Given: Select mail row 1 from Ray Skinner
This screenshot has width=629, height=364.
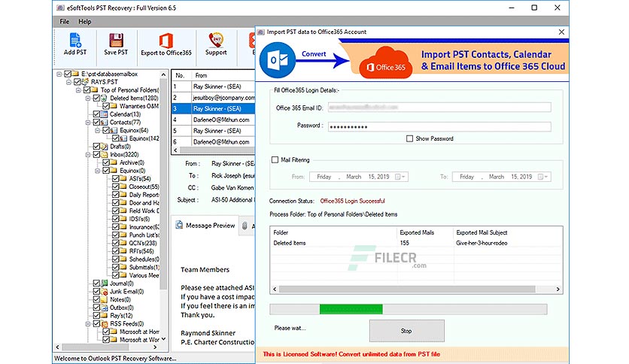Looking at the screenshot, I should tap(213, 86).
